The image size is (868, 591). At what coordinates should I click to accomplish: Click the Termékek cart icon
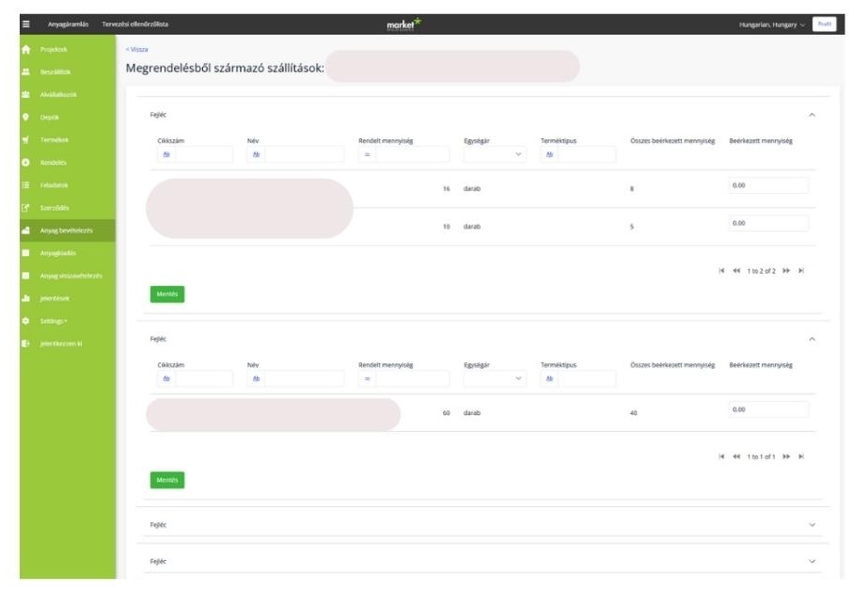point(25,140)
